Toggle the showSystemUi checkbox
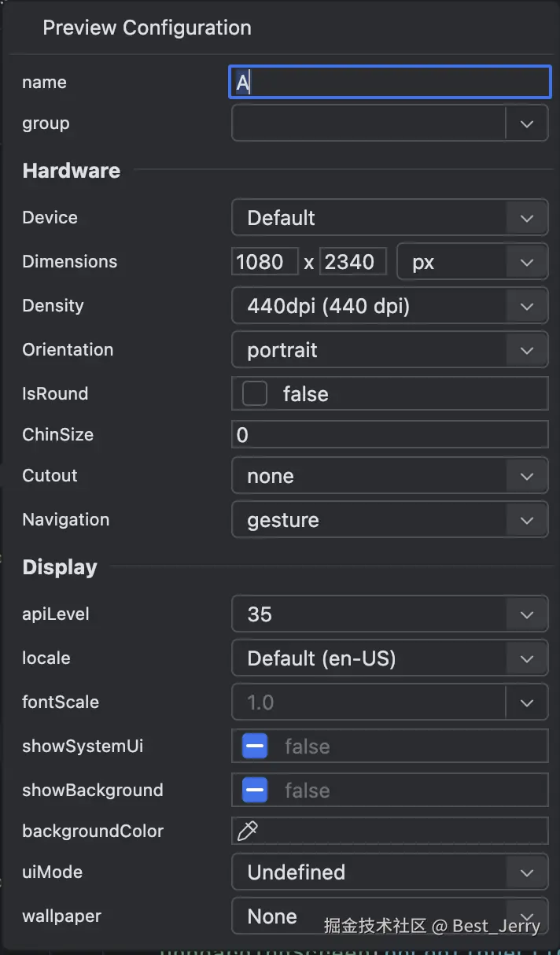 (x=255, y=746)
